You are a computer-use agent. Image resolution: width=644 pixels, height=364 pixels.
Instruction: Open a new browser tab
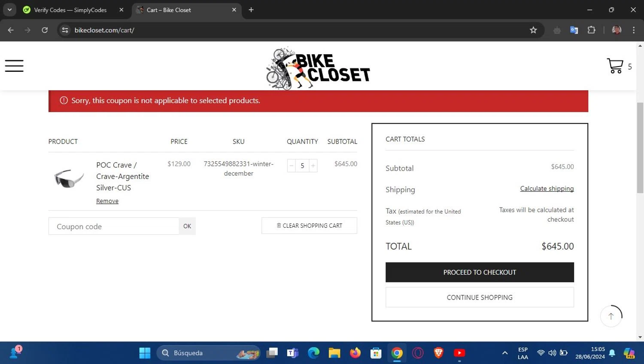[x=251, y=10]
